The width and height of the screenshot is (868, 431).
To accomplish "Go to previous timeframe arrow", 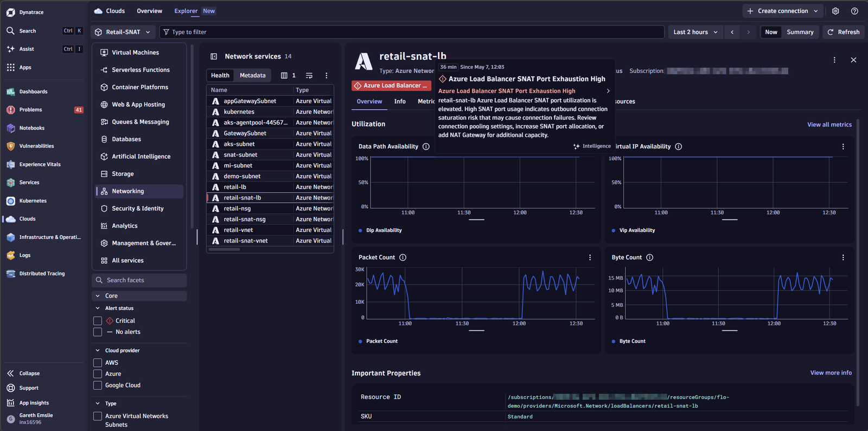I will pyautogui.click(x=732, y=32).
